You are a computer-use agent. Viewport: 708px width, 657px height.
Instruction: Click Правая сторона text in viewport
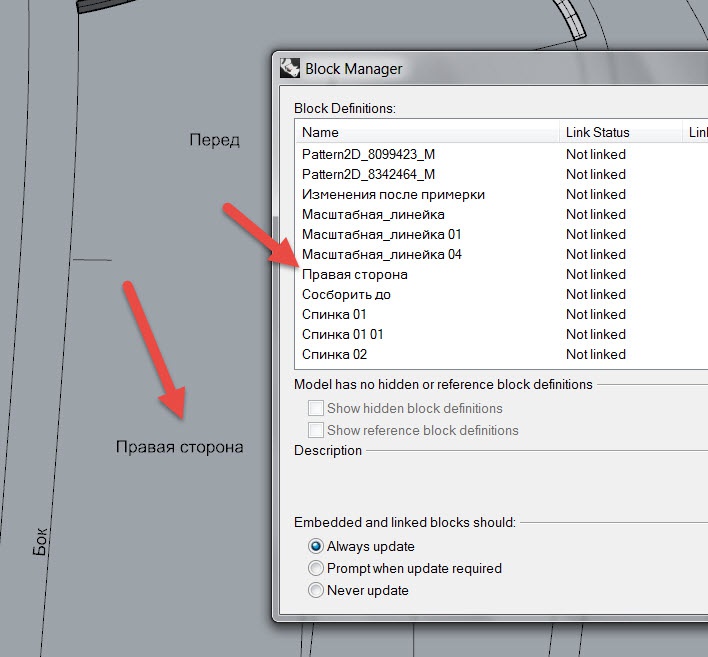click(179, 447)
